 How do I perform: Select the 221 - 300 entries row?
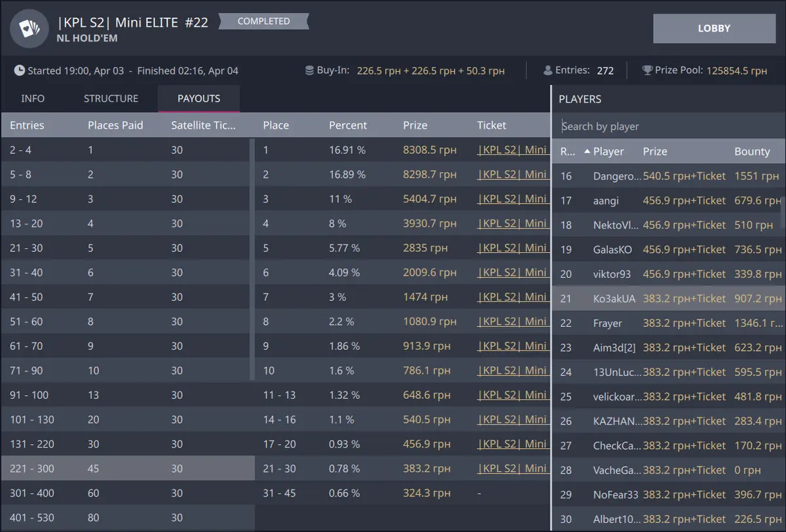[x=128, y=468]
